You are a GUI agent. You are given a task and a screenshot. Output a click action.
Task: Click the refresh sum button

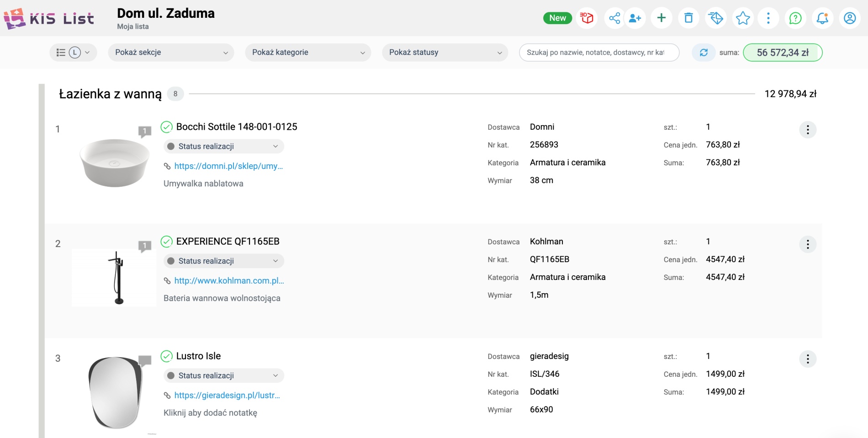point(704,53)
